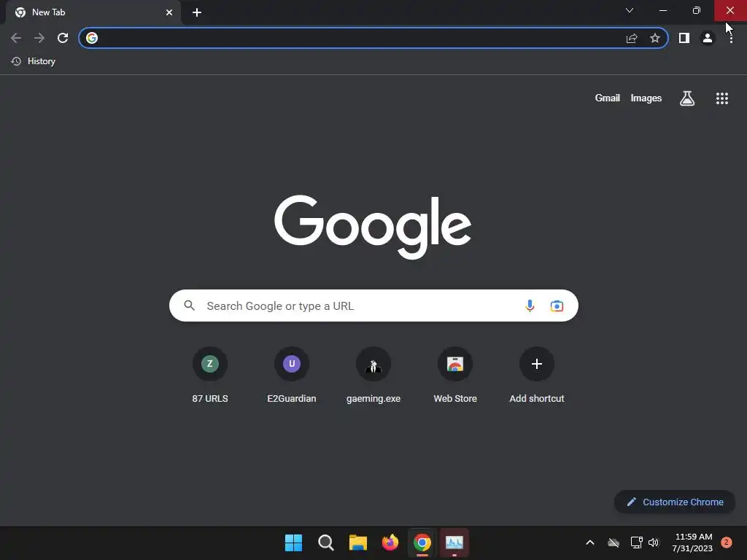The width and height of the screenshot is (747, 560).
Task: Open the notification badge showing 2
Action: click(x=727, y=542)
